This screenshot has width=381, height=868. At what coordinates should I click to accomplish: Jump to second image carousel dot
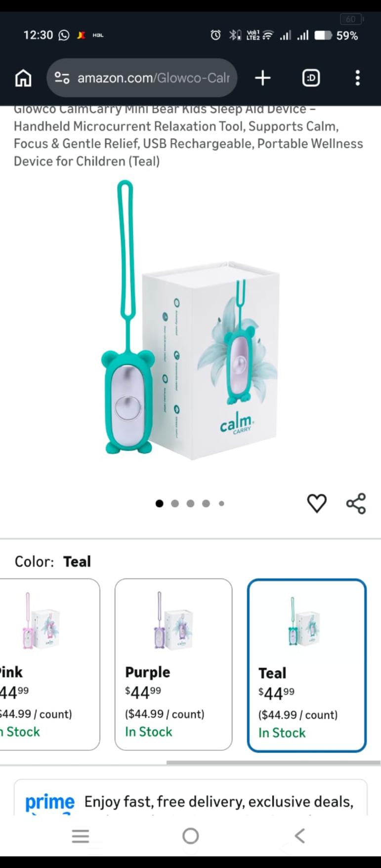click(175, 503)
